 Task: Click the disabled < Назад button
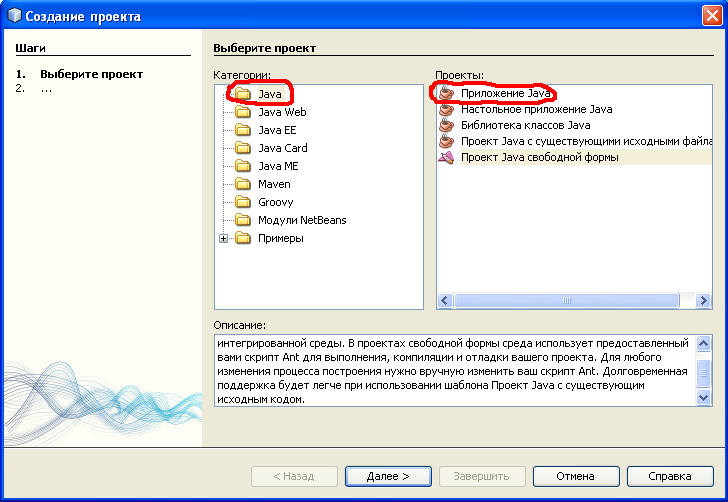(x=294, y=476)
